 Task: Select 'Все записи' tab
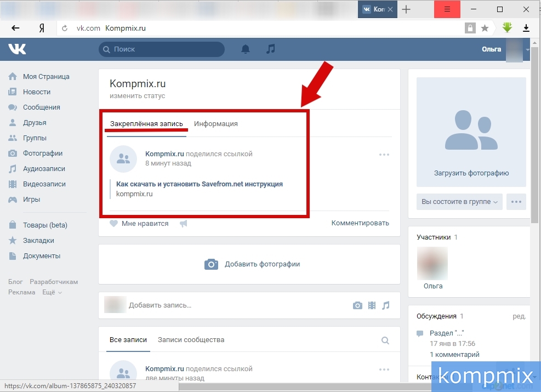coord(128,340)
